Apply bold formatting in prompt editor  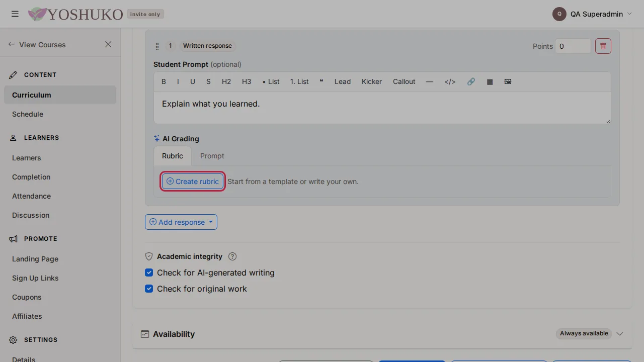pos(164,81)
